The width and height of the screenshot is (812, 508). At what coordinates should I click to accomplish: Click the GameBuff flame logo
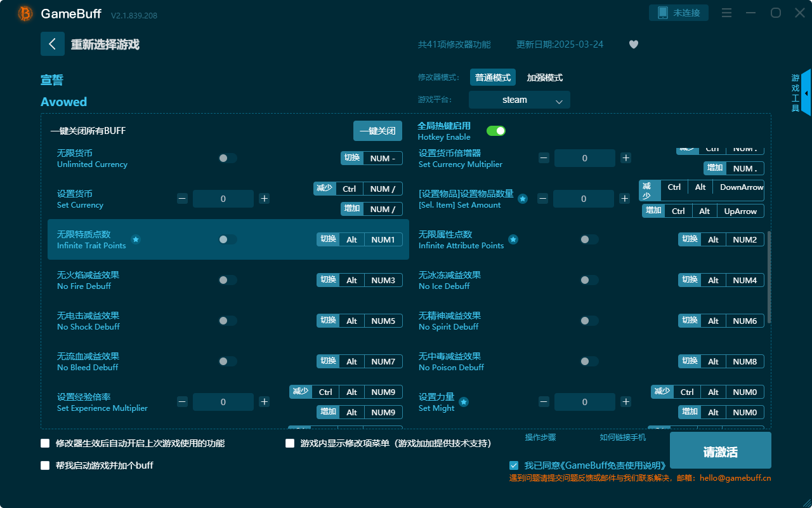click(24, 13)
